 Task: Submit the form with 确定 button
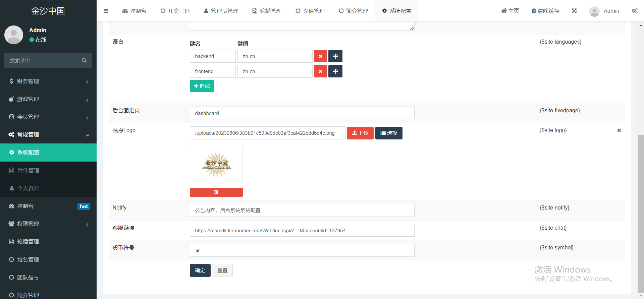point(200,271)
